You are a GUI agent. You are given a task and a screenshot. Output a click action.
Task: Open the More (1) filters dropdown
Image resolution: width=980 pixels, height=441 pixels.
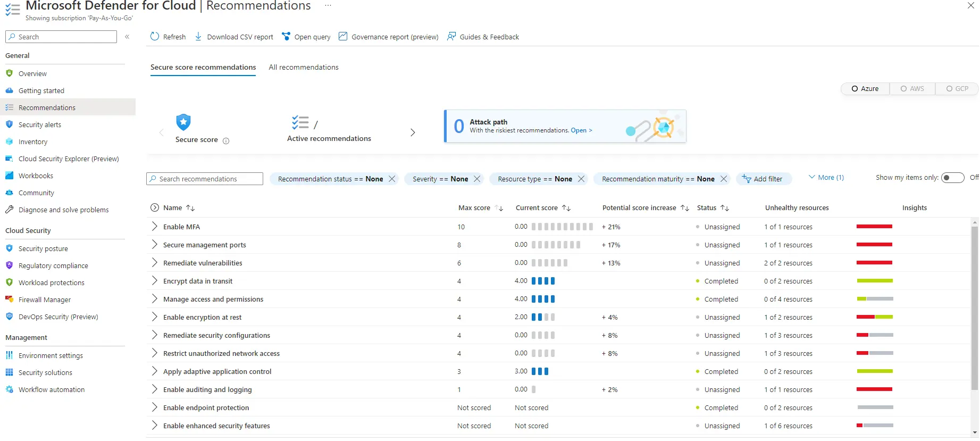point(826,177)
